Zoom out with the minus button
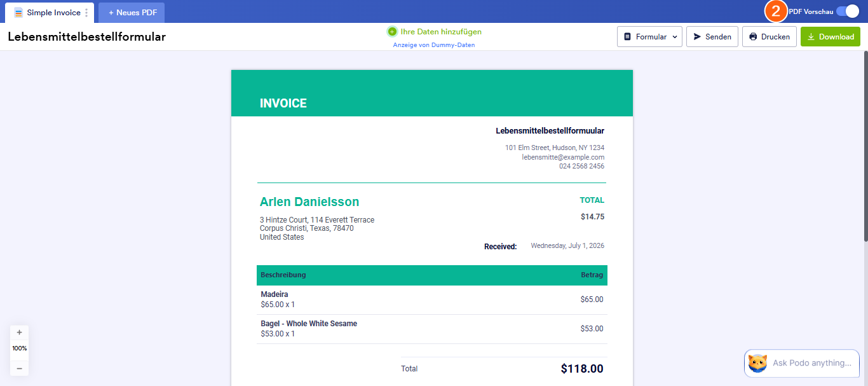This screenshot has width=868, height=386. (19, 368)
